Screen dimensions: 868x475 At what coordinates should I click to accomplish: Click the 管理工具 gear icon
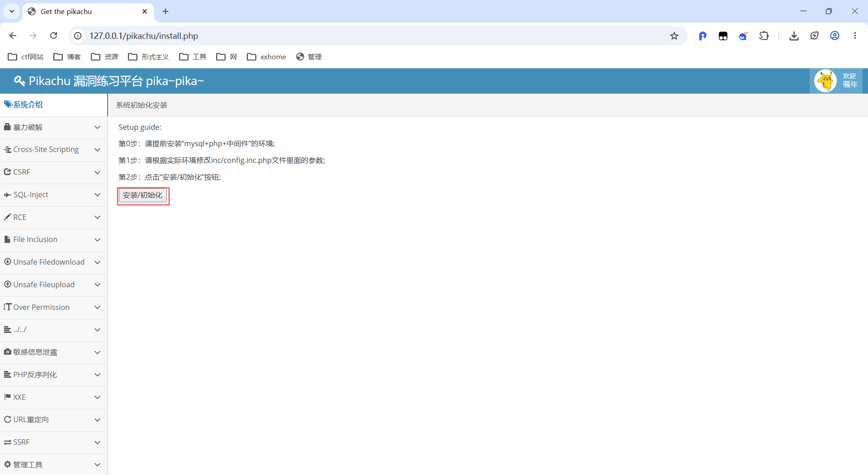7,464
